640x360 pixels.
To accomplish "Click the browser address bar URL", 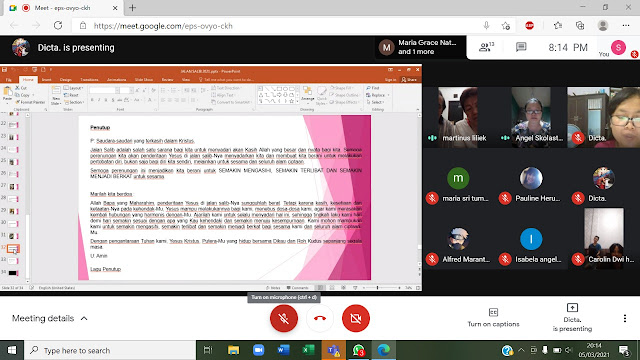I will click(x=163, y=26).
